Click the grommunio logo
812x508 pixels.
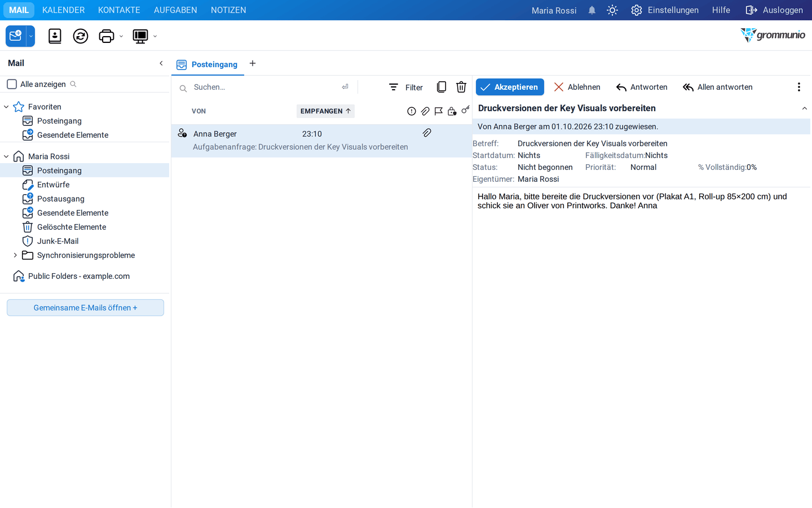773,35
